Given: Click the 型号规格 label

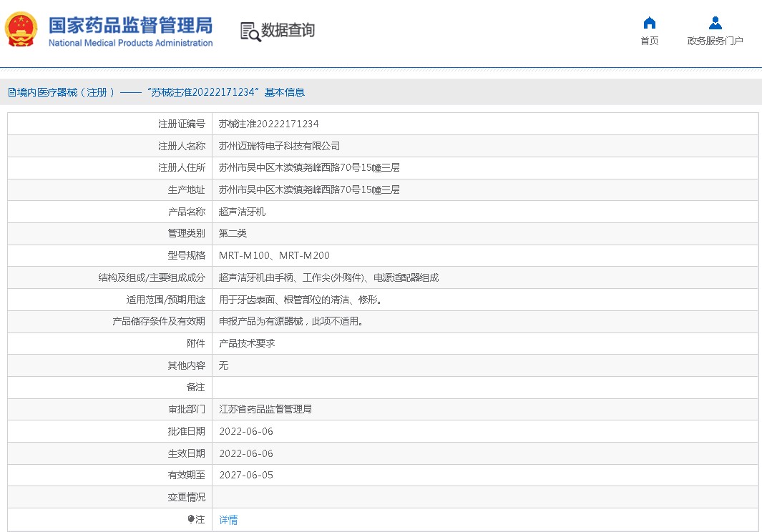Looking at the screenshot, I should point(187,255).
